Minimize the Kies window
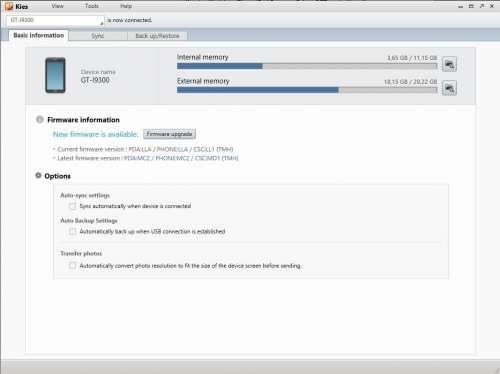Image resolution: width=500 pixels, height=374 pixels. 461,6
